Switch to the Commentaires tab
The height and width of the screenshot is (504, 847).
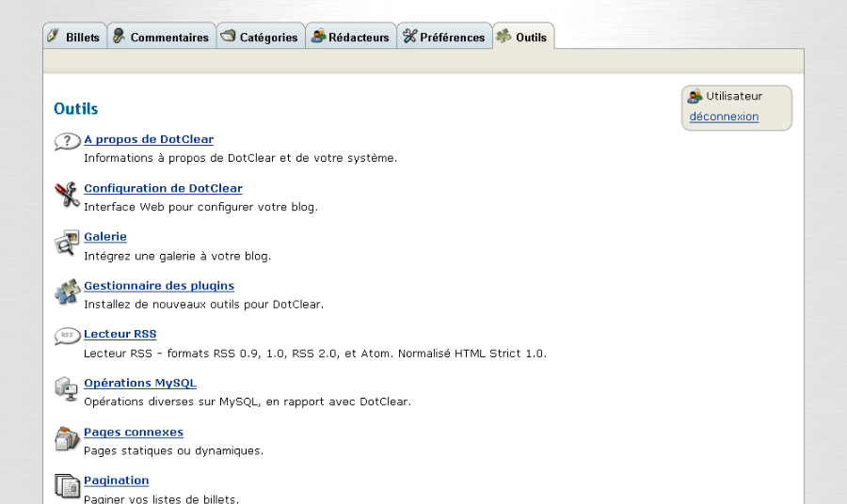click(x=161, y=38)
